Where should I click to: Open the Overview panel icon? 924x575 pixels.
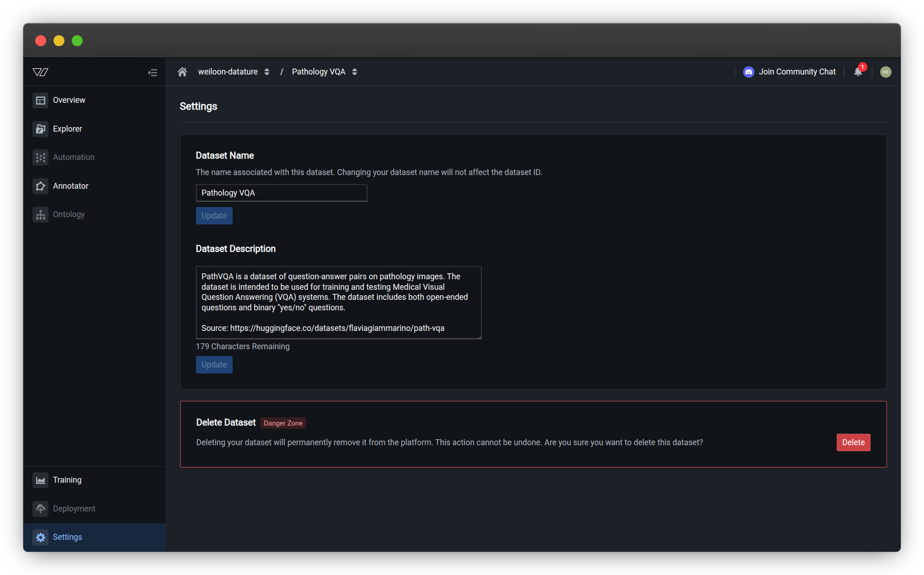point(40,100)
